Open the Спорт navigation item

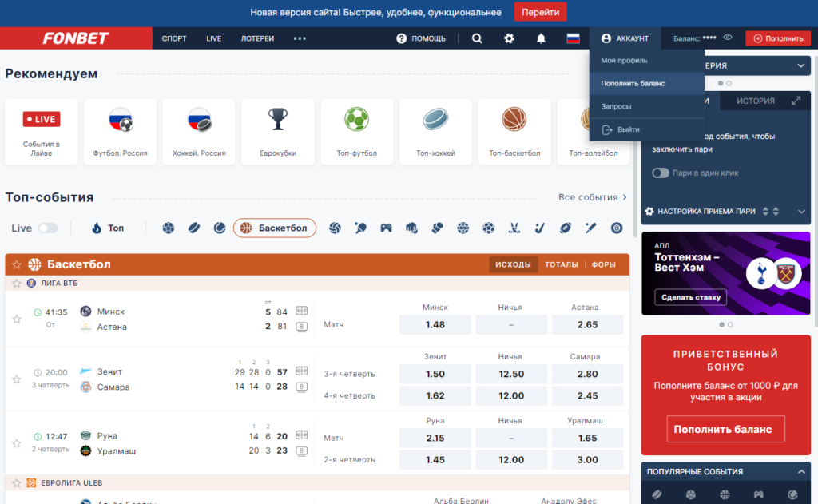pos(174,38)
